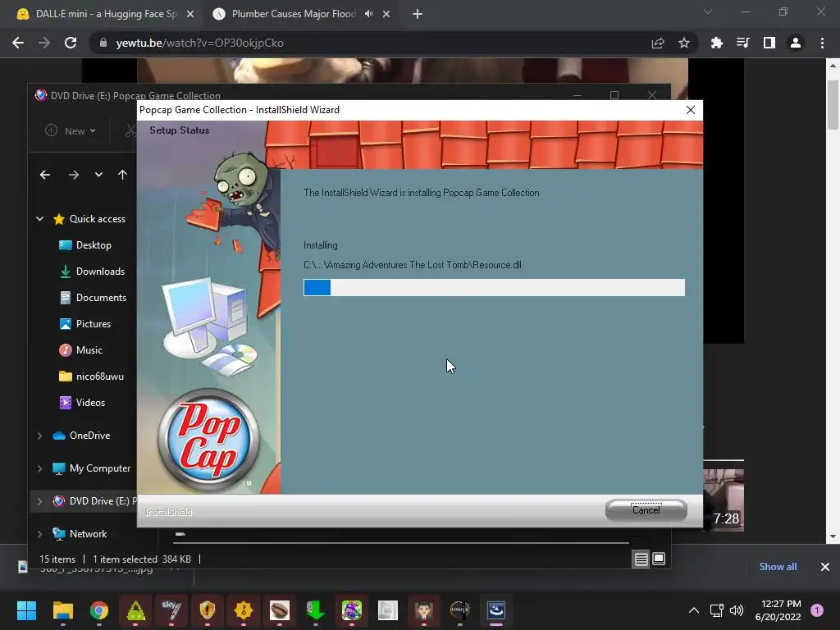Open notification center badge
The image size is (840, 630).
817,610
